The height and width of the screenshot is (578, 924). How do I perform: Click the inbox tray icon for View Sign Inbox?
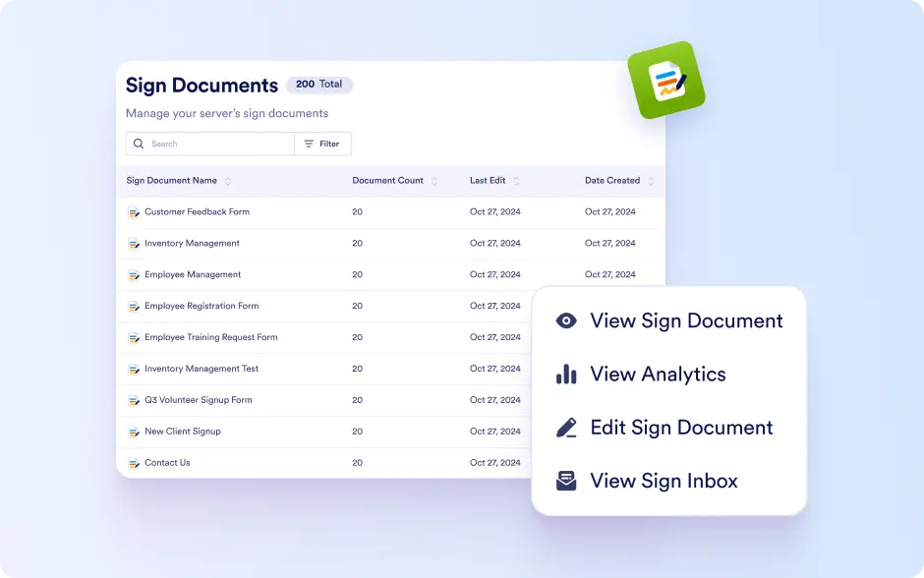566,481
